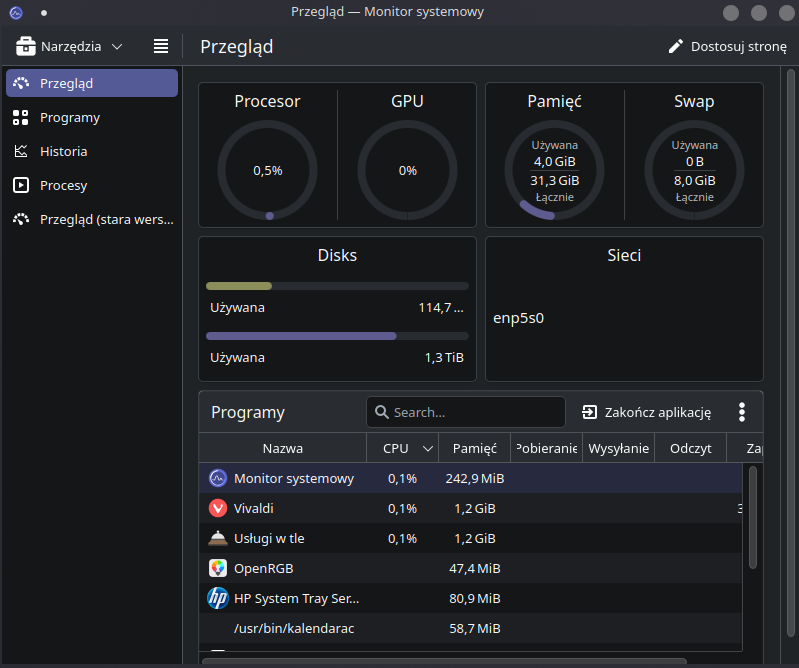The height and width of the screenshot is (668, 799).
Task: Click the app icon in title bar
Action: pyautogui.click(x=16, y=12)
